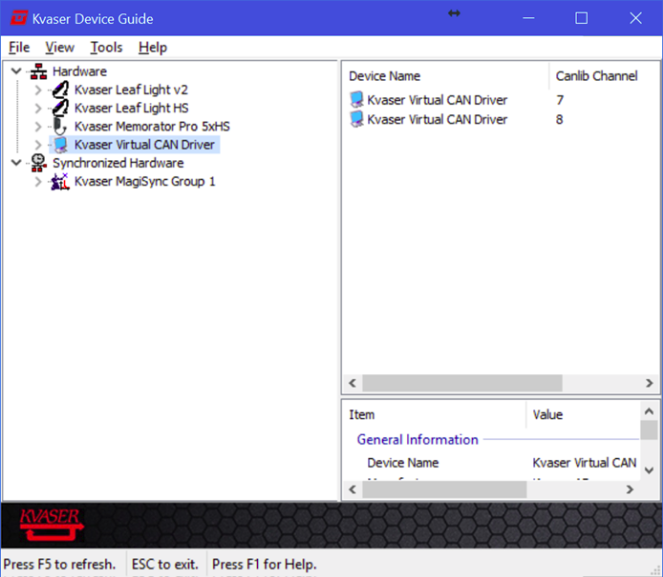Click the Kvaser Virtual CAN value in details
Screen dimensions: 663x577
pyautogui.click(x=584, y=463)
